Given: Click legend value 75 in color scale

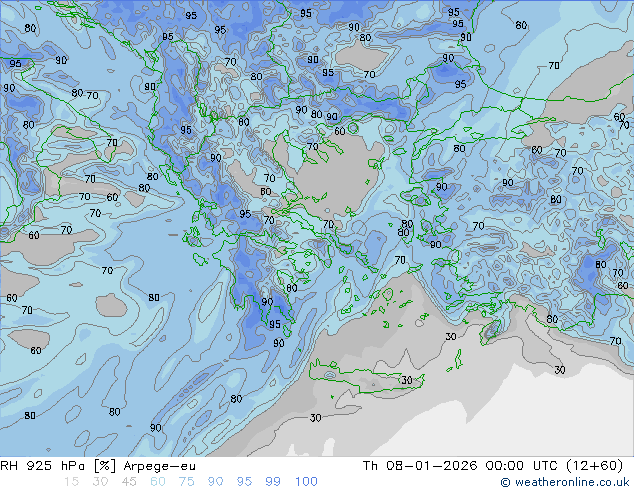Looking at the screenshot, I should 186,482.
